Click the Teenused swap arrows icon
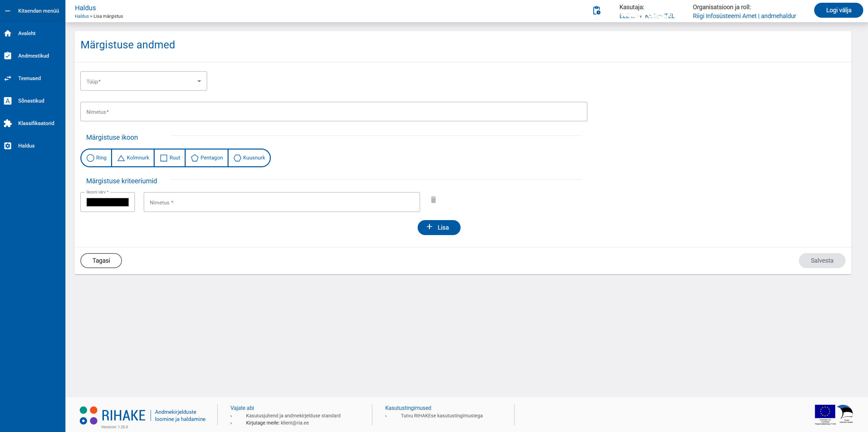The height and width of the screenshot is (432, 868). (x=8, y=78)
